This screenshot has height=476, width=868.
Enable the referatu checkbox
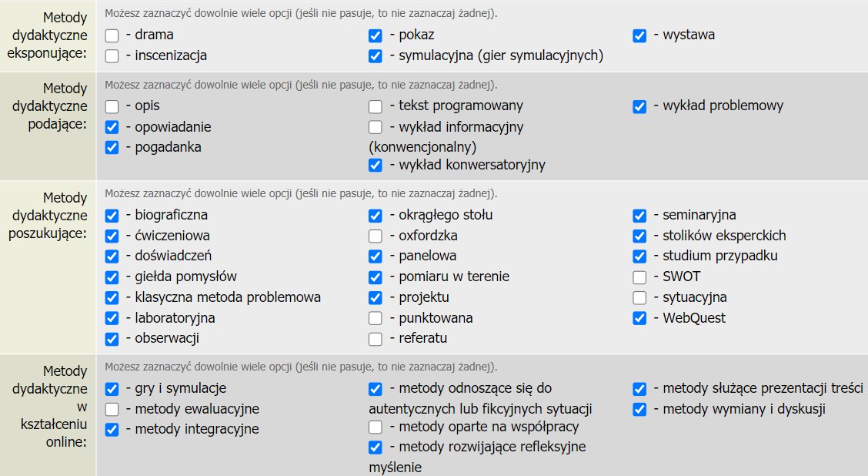376,338
